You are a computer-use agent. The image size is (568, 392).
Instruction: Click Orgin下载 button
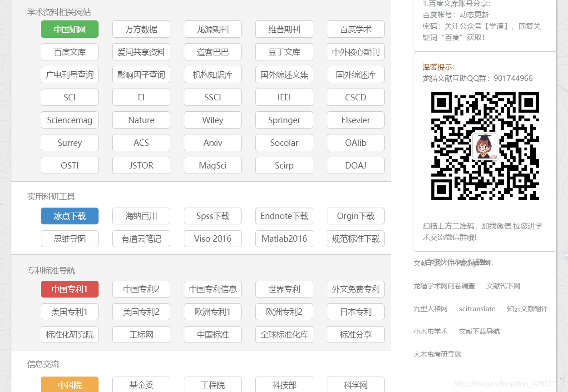pos(356,216)
